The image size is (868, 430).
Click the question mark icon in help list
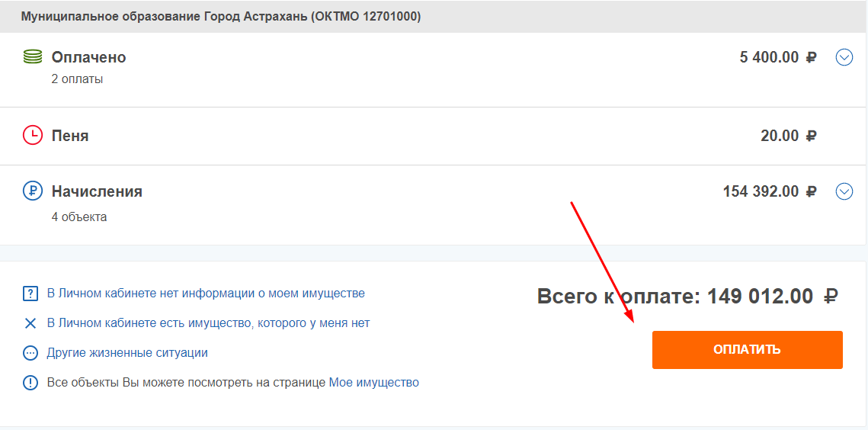click(x=30, y=294)
